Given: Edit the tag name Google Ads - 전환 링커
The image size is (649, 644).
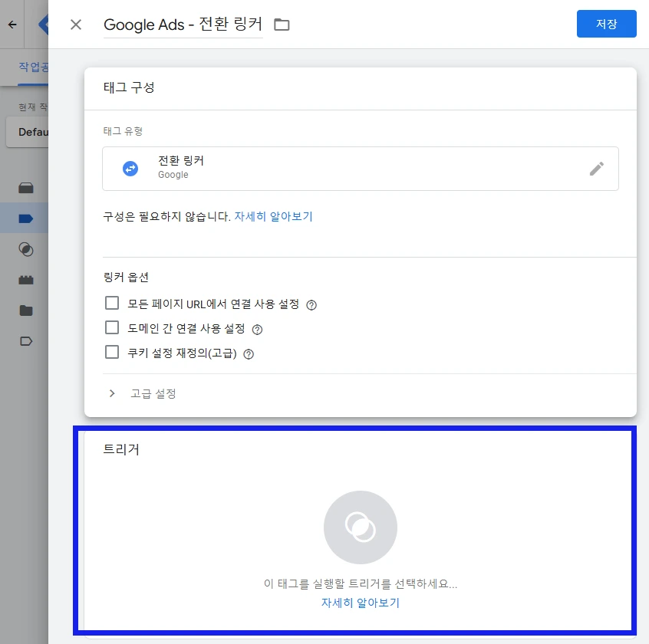Looking at the screenshot, I should [183, 25].
